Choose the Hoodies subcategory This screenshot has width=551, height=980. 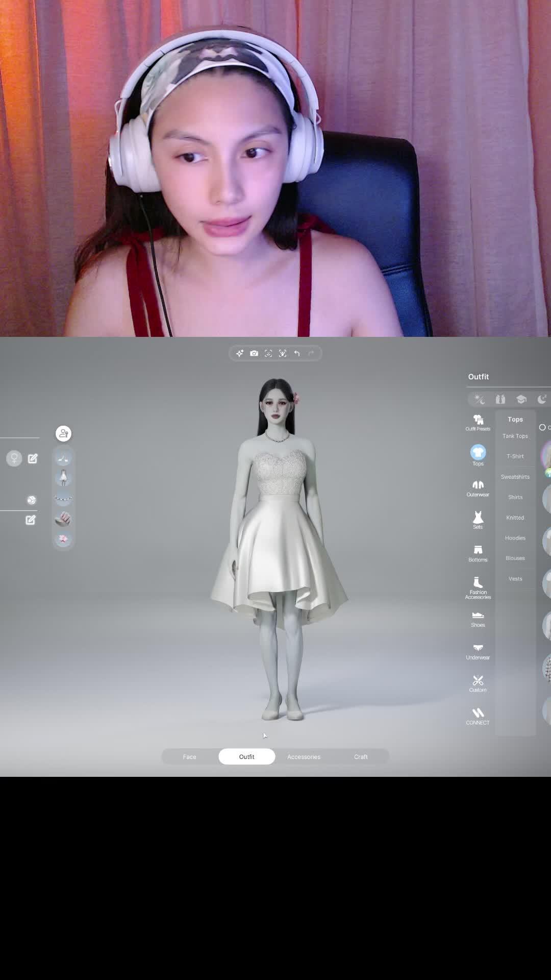[x=515, y=538]
